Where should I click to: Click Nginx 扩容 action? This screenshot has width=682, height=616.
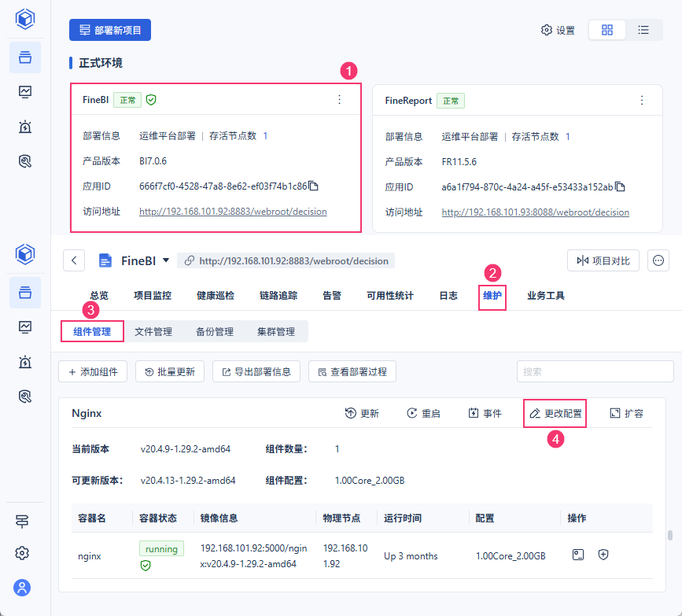626,413
